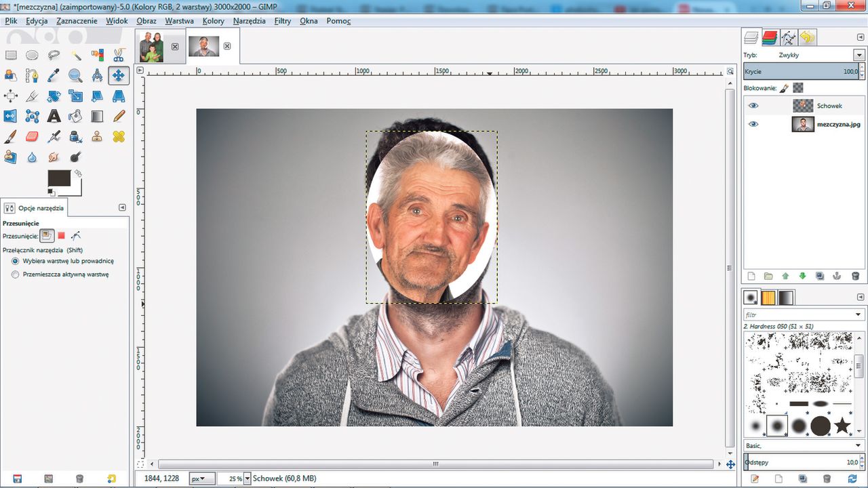Select the Scale tool
868x488 pixels.
pyautogui.click(x=75, y=96)
